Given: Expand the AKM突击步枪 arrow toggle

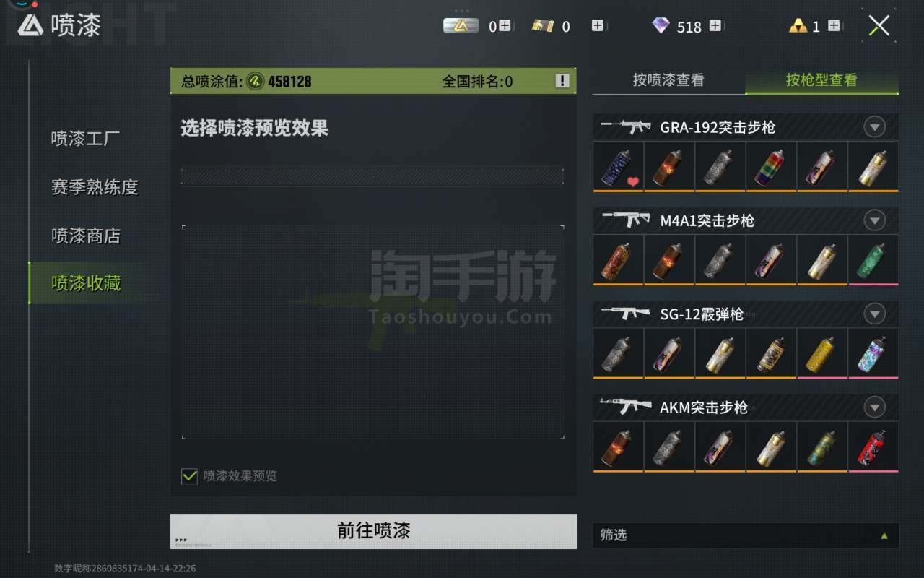Looking at the screenshot, I should click(x=874, y=407).
